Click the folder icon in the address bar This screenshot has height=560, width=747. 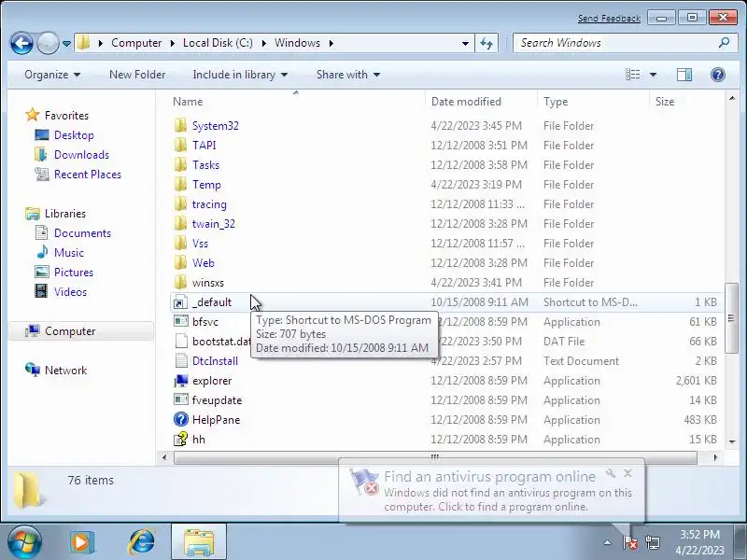coord(84,42)
